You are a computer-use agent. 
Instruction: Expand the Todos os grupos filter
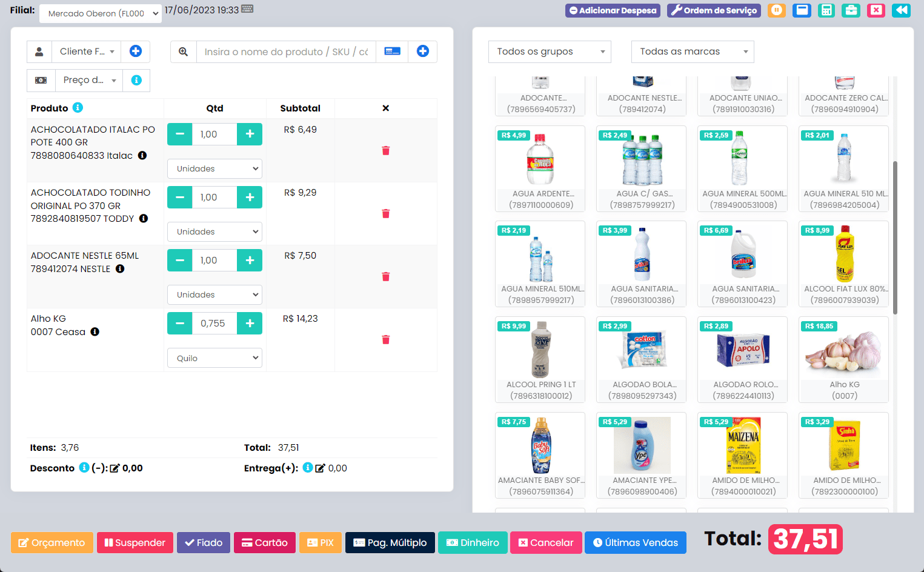tap(550, 52)
